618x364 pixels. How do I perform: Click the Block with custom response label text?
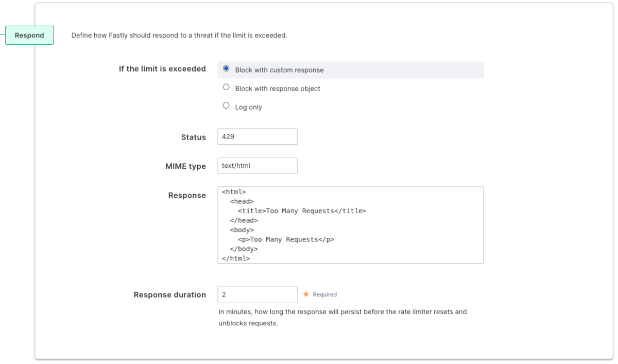pos(280,70)
